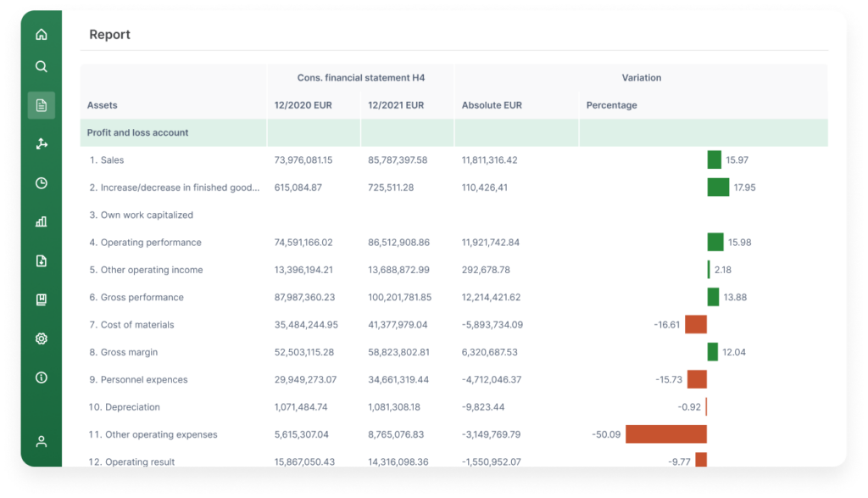Open the workflow branching icon in sidebar
Viewport: 868px width, 498px height.
(41, 143)
